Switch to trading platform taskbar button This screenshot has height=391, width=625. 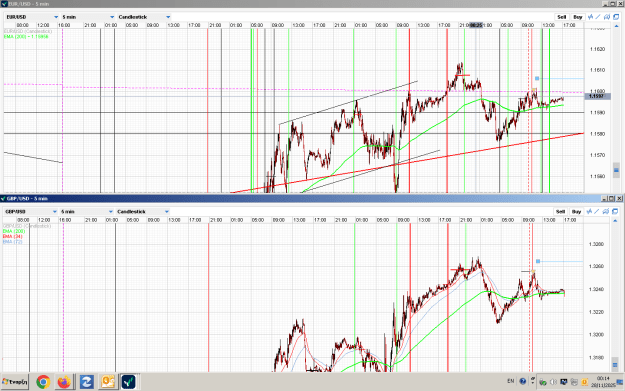tap(128, 382)
